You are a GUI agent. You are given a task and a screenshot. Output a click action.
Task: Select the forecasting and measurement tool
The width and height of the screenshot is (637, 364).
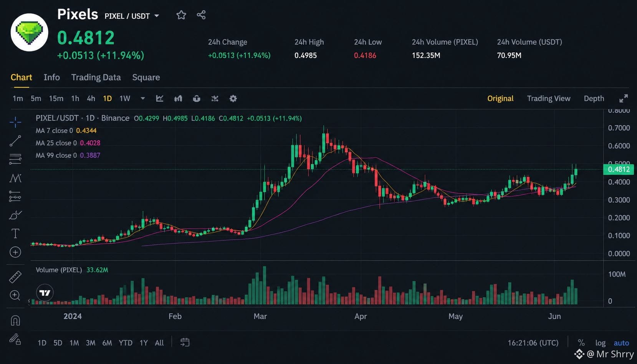click(x=15, y=197)
